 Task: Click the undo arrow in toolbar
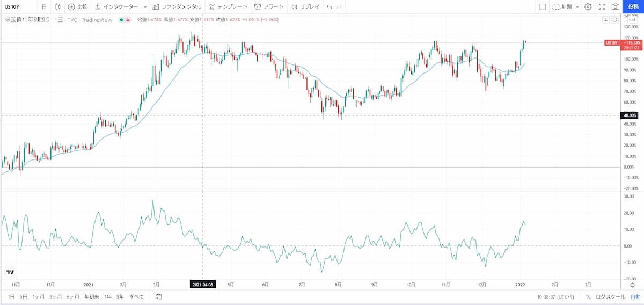coord(329,7)
